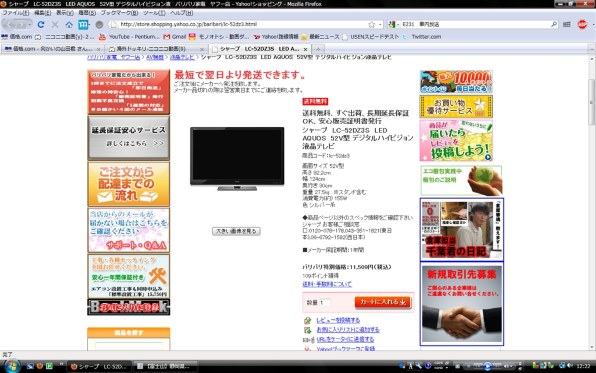Open the サポート・Q&A banner
The height and width of the screenshot is (373, 596).
tap(128, 230)
